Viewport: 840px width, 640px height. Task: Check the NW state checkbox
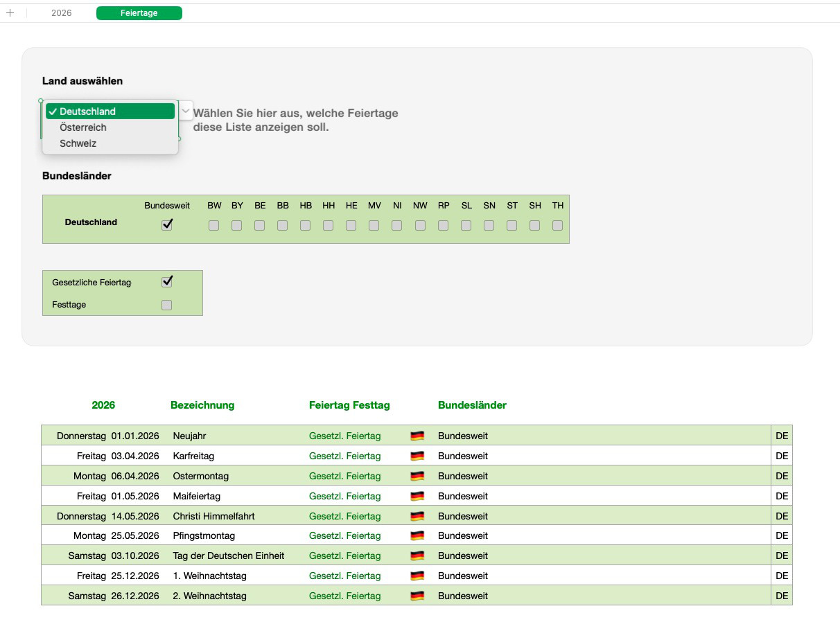[420, 226]
